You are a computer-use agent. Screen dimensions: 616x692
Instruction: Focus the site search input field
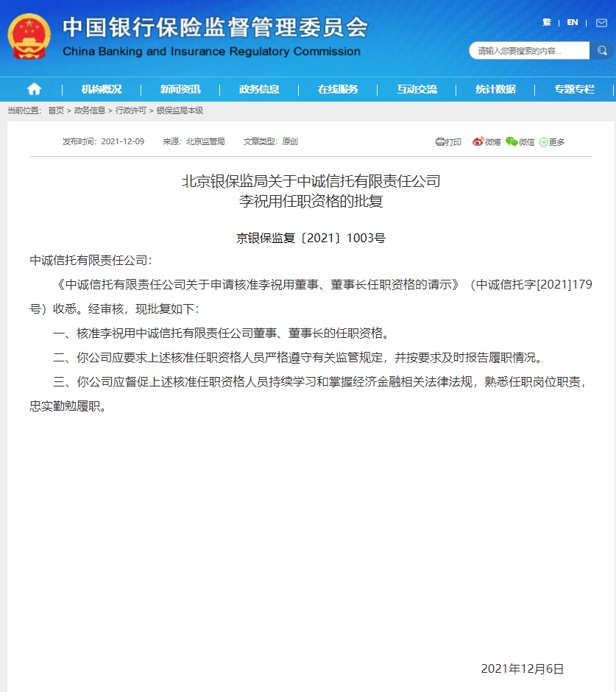pos(529,50)
